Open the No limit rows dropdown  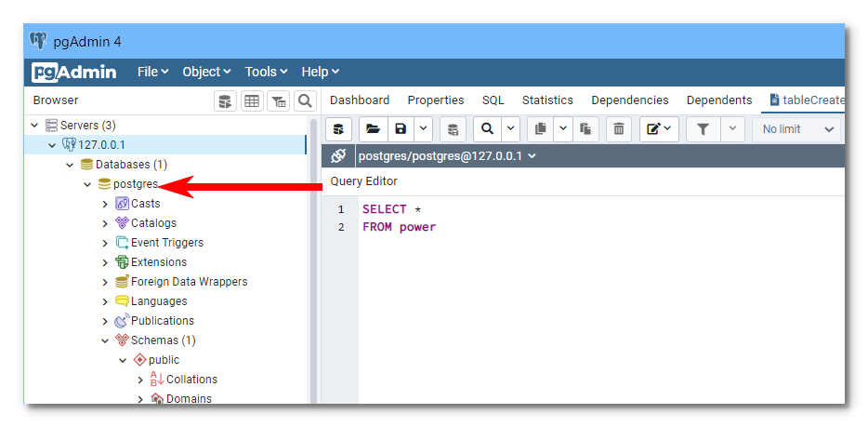[796, 129]
